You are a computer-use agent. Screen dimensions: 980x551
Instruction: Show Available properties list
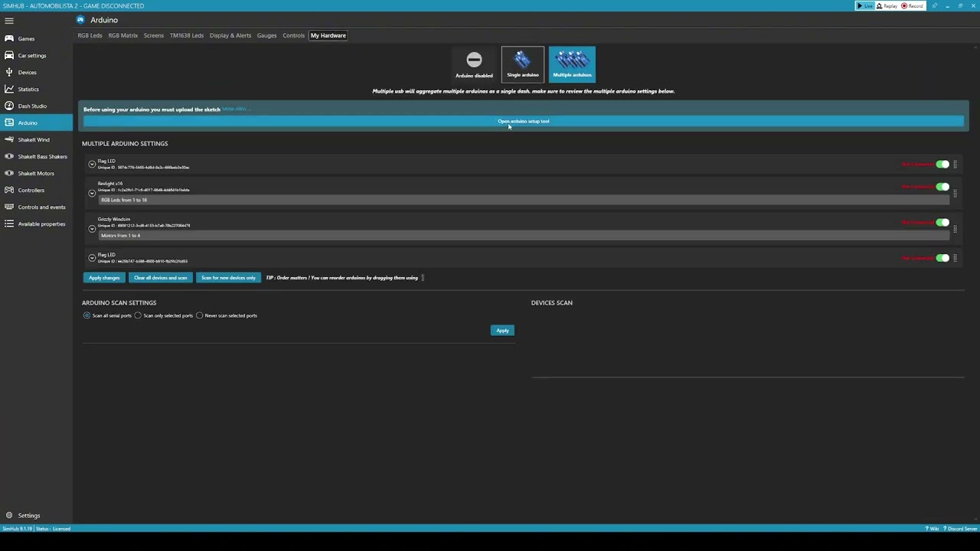pyautogui.click(x=36, y=223)
